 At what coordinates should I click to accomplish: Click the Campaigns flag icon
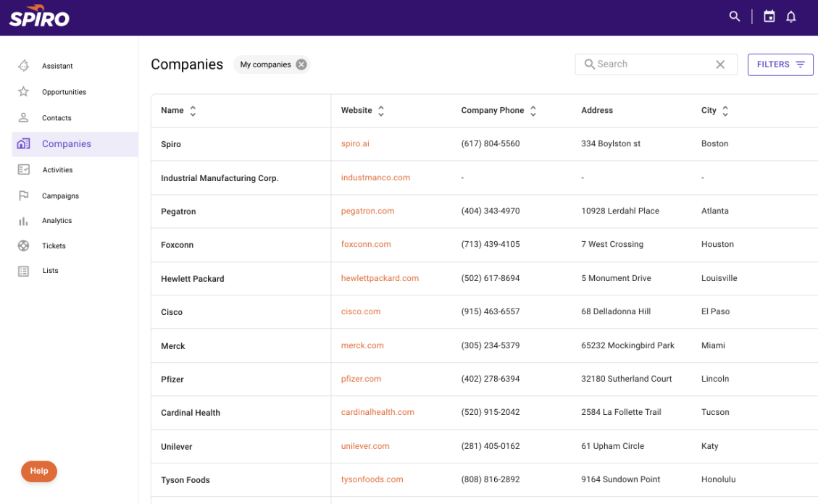click(x=23, y=196)
